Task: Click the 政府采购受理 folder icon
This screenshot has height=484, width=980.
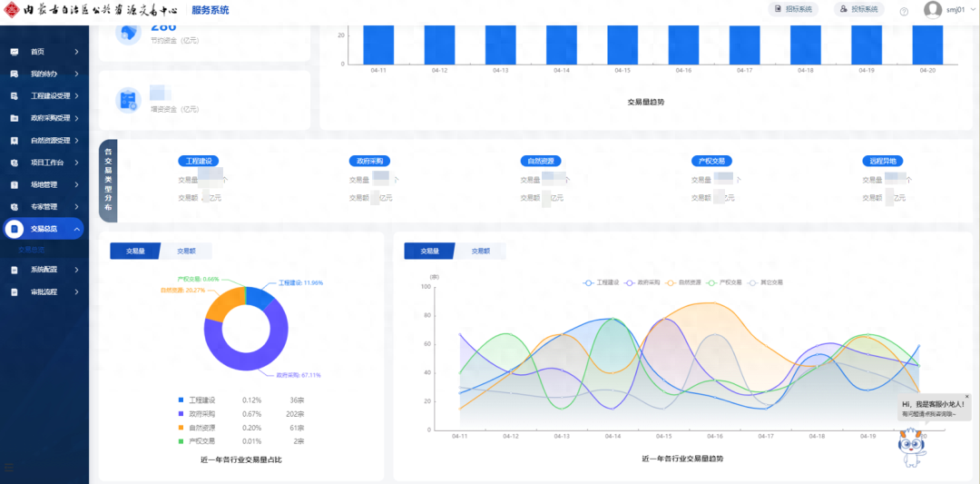Action: (x=15, y=118)
